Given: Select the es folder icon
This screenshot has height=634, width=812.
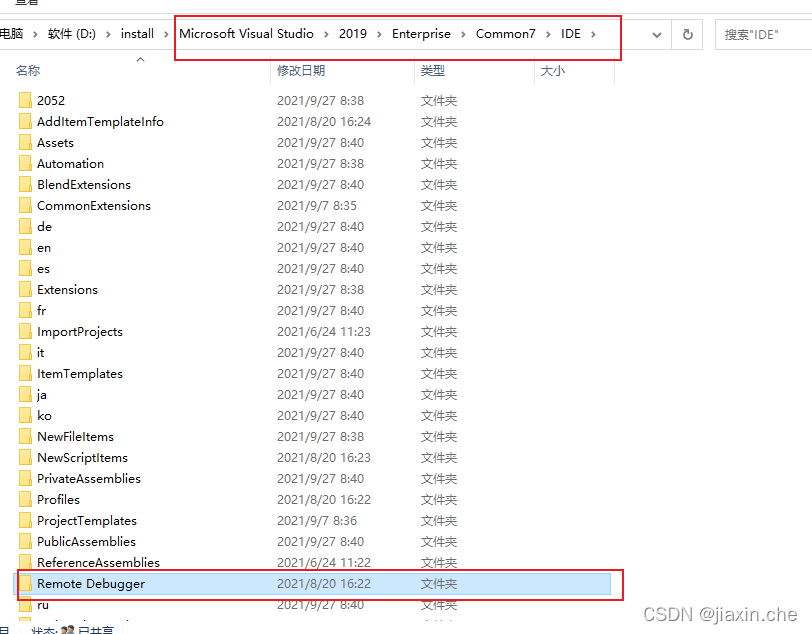Looking at the screenshot, I should click(x=25, y=268).
